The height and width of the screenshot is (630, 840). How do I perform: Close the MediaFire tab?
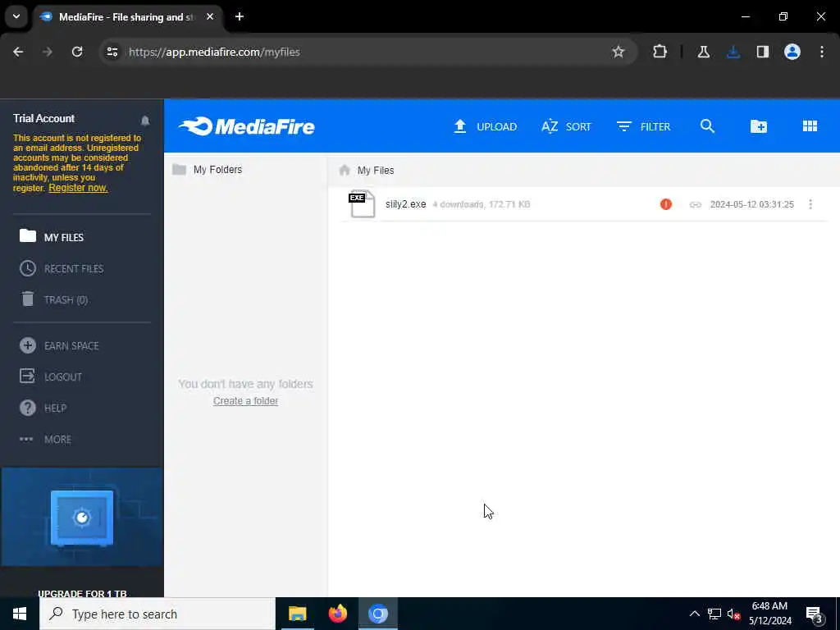[x=210, y=16]
